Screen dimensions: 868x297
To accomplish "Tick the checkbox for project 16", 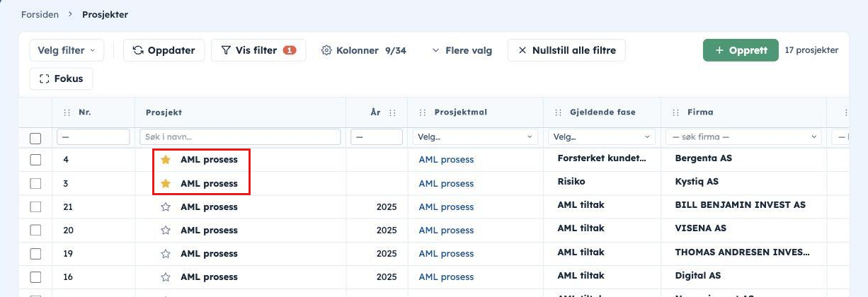I will (x=35, y=277).
